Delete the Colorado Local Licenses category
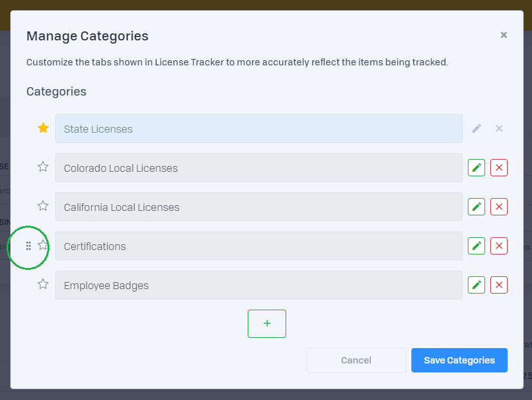 tap(499, 168)
